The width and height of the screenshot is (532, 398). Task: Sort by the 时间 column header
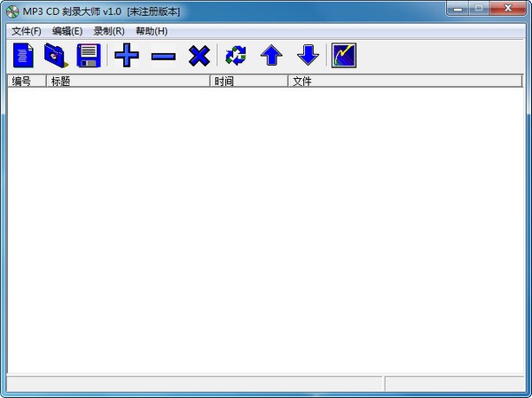248,82
